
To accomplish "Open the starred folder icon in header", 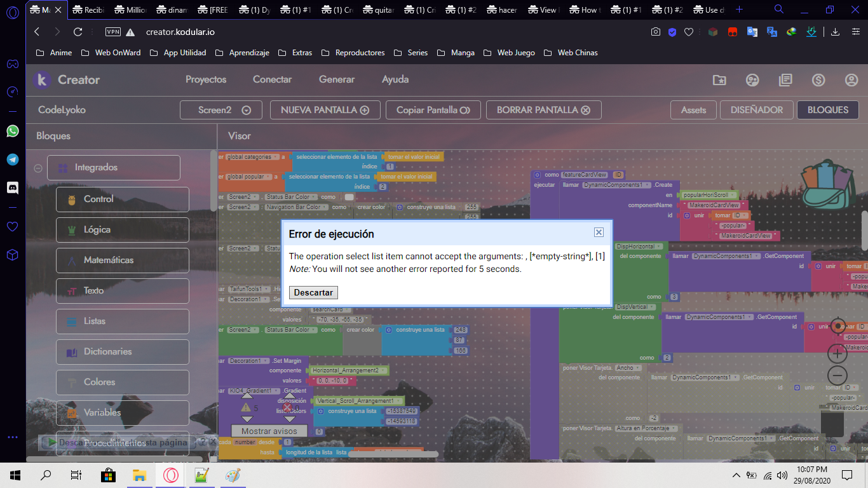I will pos(719,80).
